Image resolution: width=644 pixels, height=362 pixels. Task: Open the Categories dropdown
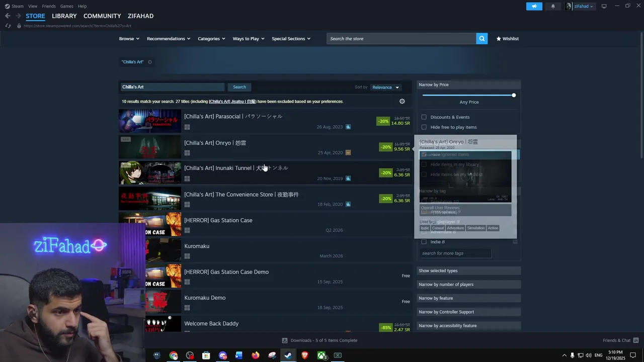point(211,39)
